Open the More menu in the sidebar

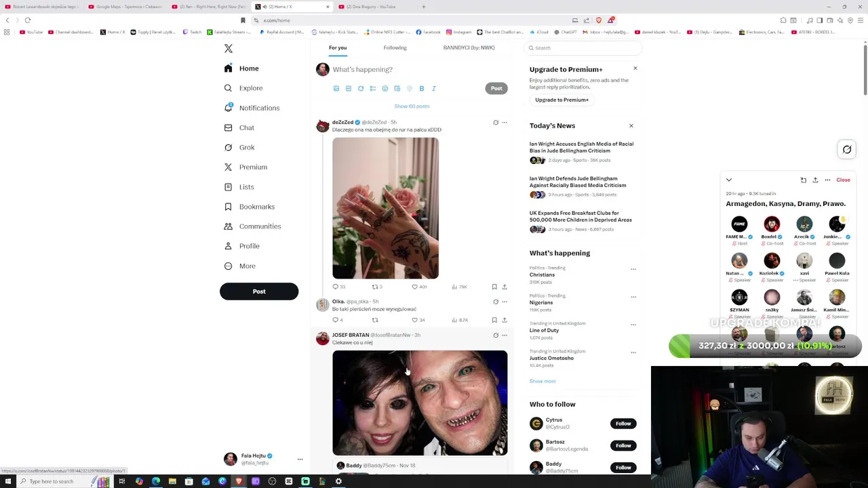(240, 266)
